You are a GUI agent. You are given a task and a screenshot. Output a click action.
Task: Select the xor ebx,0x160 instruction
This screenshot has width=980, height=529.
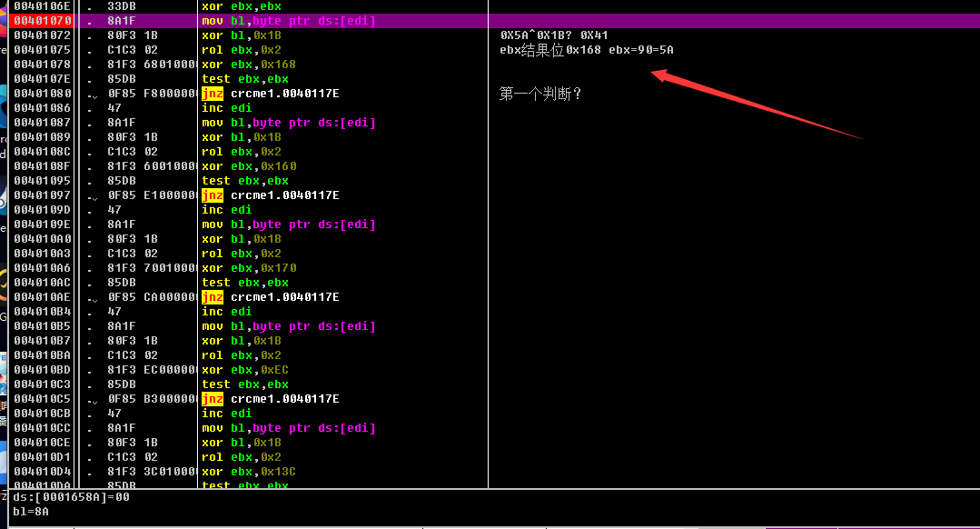(249, 166)
